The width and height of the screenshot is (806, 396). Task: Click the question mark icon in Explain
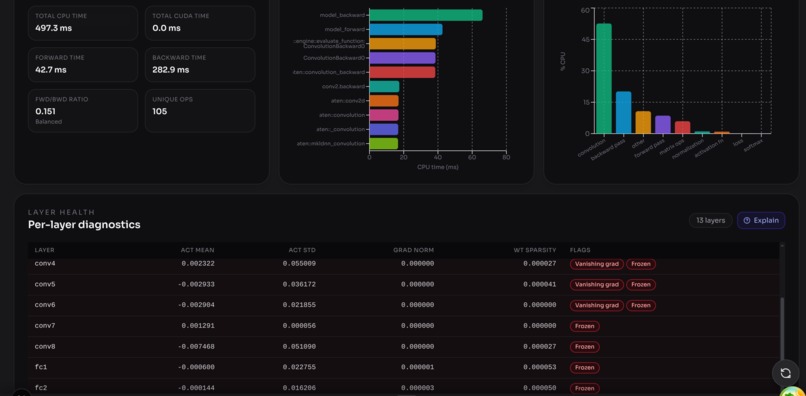click(747, 220)
